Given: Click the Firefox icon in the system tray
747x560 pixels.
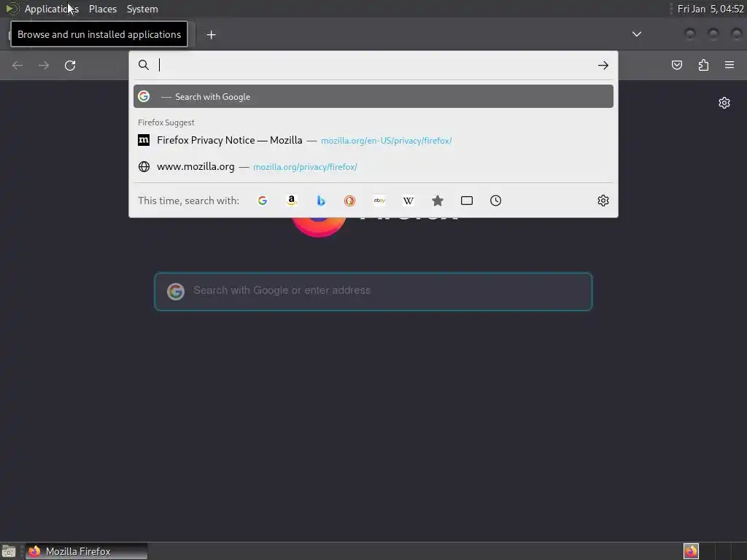Looking at the screenshot, I should pyautogui.click(x=691, y=551).
